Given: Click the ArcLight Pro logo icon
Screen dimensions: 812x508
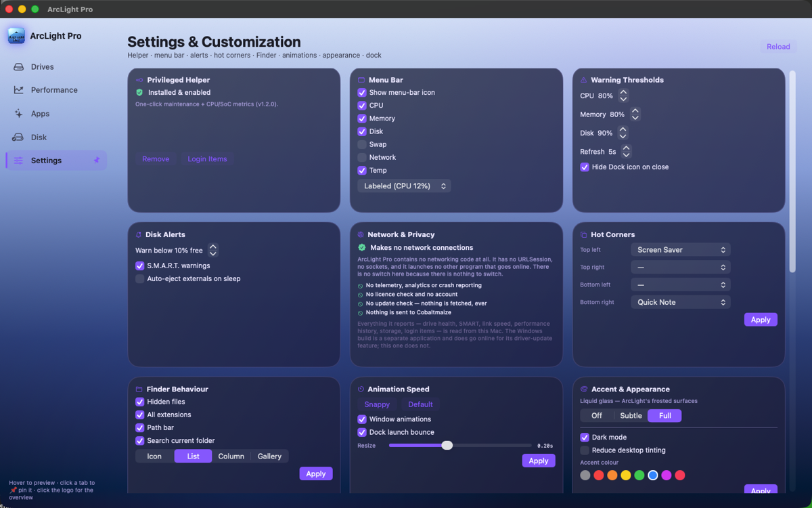Looking at the screenshot, I should (16, 36).
